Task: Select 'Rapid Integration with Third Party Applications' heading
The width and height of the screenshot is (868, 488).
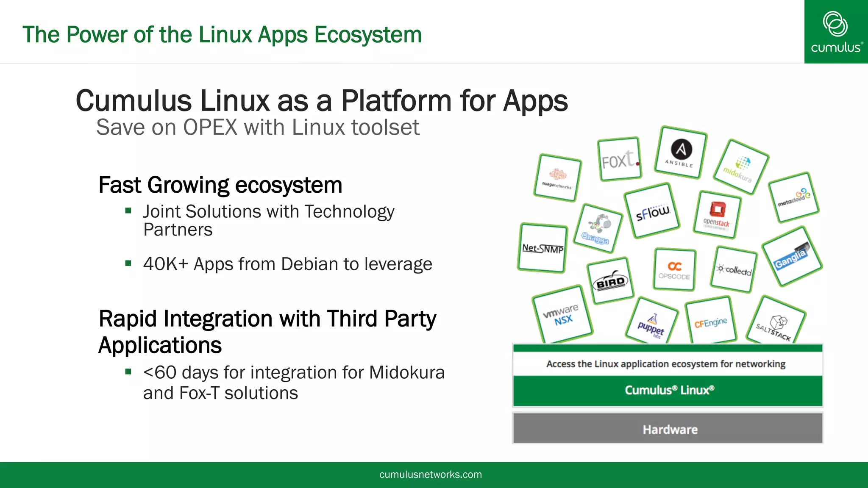Action: 267,332
